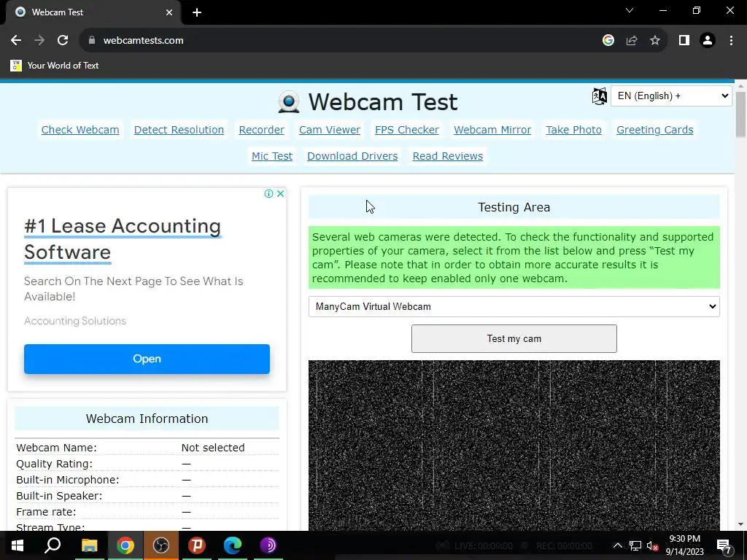Open the Recorder link
This screenshot has height=560, width=747.
[262, 130]
